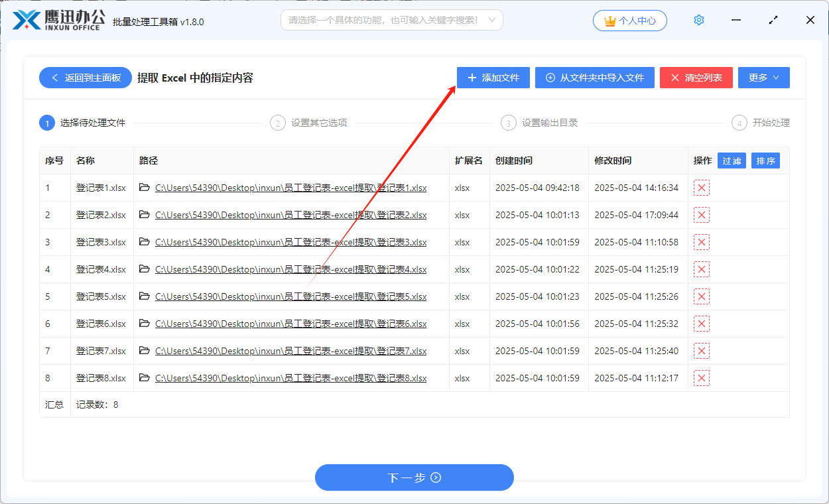Viewport: 829px width, 504px height.
Task: Expand the 更多 dropdown menu
Action: (x=763, y=78)
